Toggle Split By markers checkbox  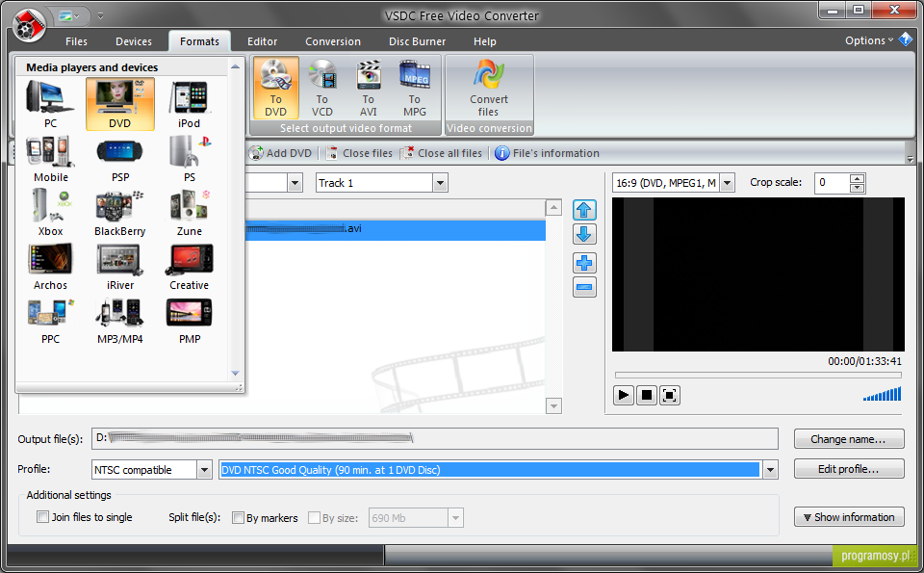[238, 517]
